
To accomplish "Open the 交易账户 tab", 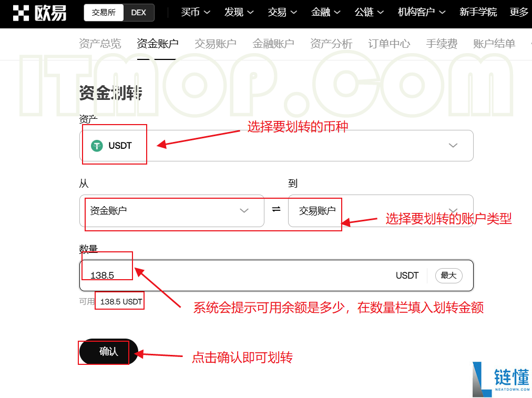I will 216,44.
